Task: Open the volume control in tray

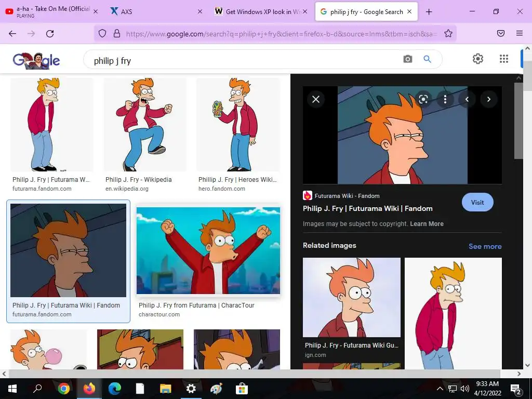Action: pyautogui.click(x=465, y=389)
